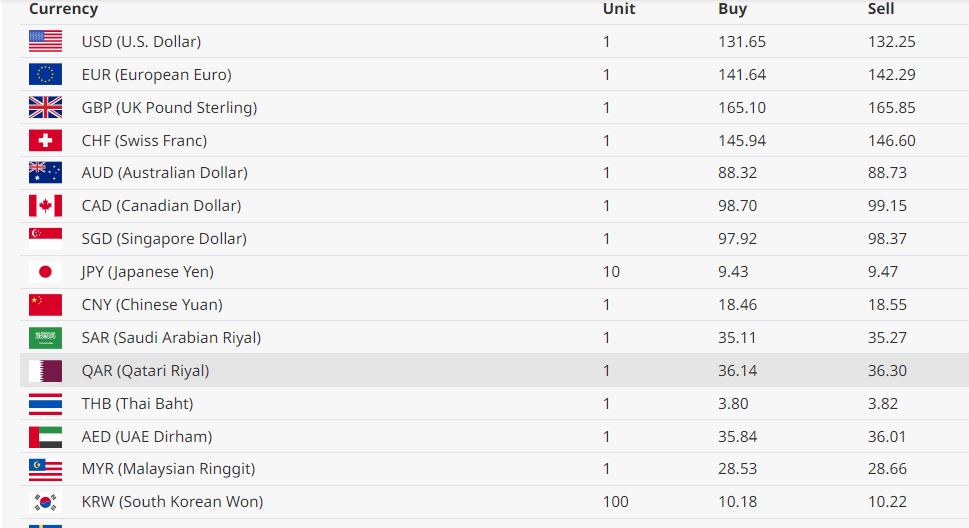
Task: Click the Canadian maple leaf flag icon
Action: click(x=45, y=206)
